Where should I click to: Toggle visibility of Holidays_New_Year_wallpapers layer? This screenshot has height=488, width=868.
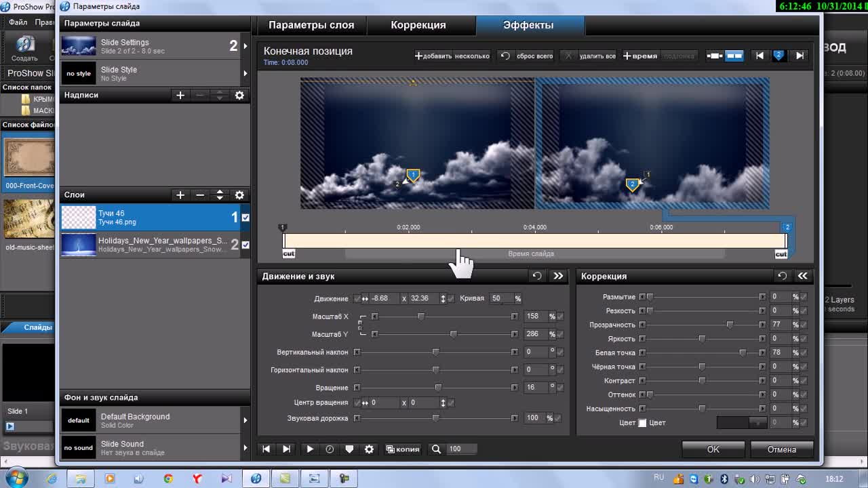point(245,245)
